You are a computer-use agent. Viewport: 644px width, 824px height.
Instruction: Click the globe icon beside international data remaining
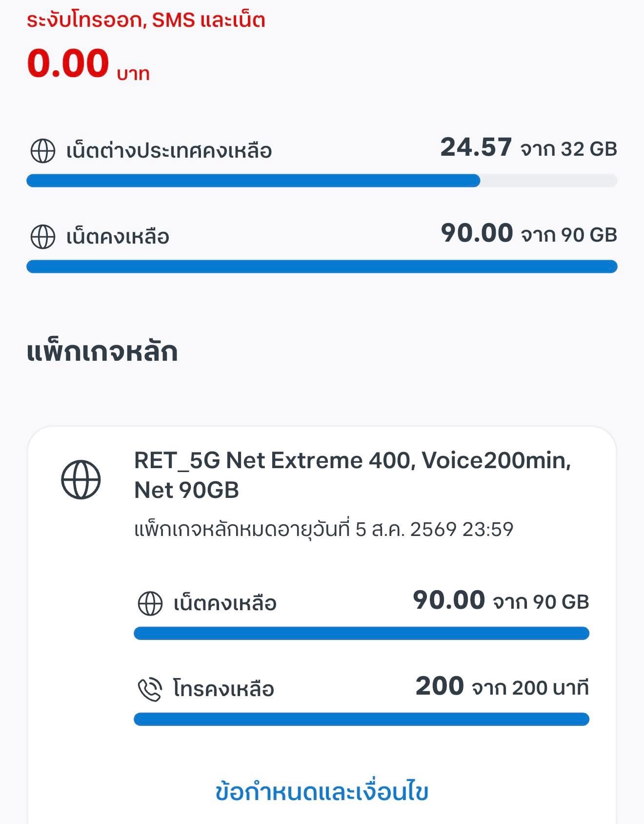(x=43, y=150)
